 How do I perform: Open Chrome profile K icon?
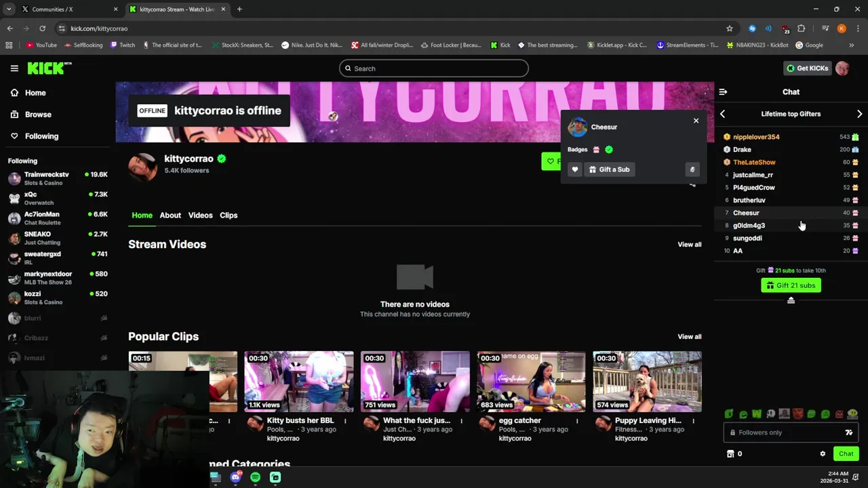pyautogui.click(x=842, y=28)
